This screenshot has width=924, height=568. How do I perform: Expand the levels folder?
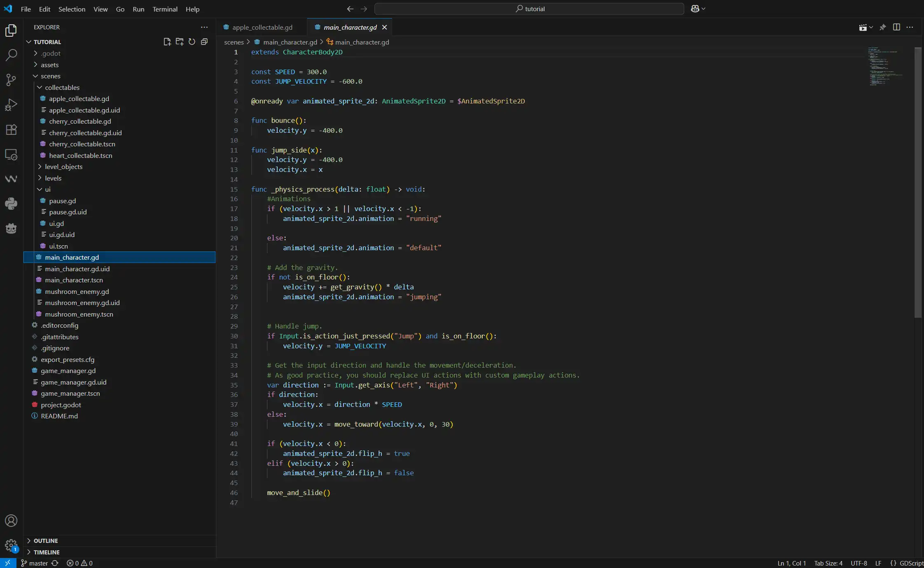tap(53, 178)
